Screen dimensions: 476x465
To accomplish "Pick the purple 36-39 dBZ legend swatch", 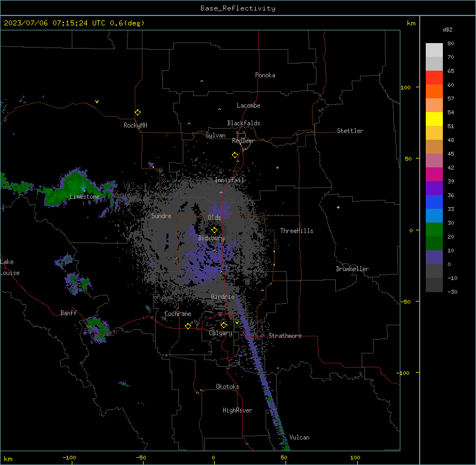I will coord(434,188).
